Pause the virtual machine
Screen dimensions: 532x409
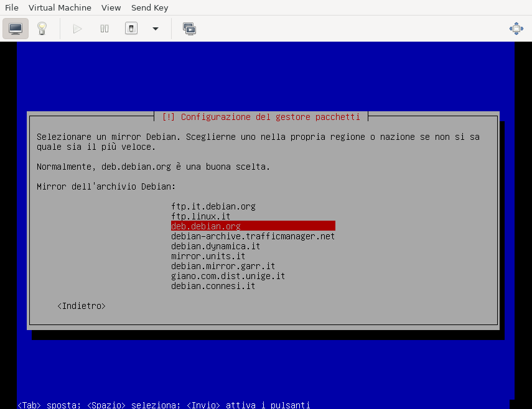105,29
